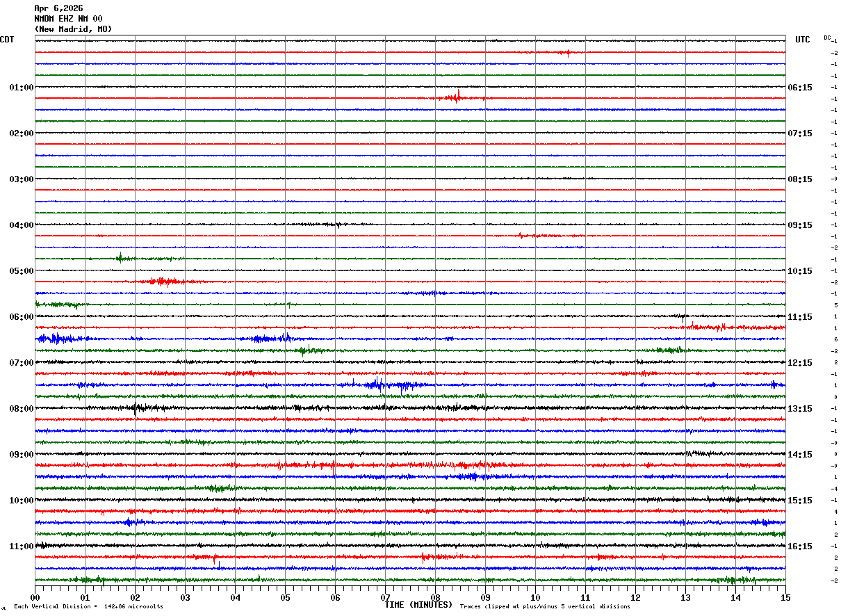Click the "09:15" UTC row label

tap(799, 225)
